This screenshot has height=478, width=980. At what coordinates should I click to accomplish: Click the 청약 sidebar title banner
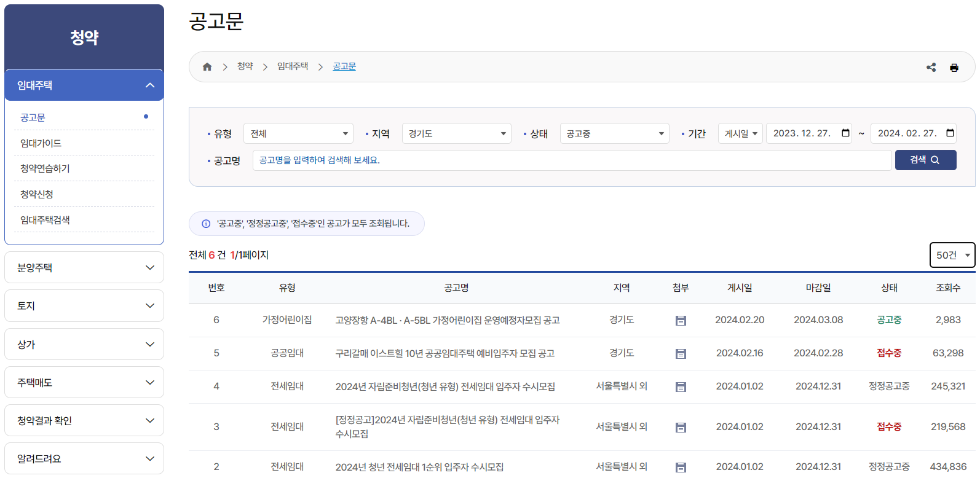point(84,37)
